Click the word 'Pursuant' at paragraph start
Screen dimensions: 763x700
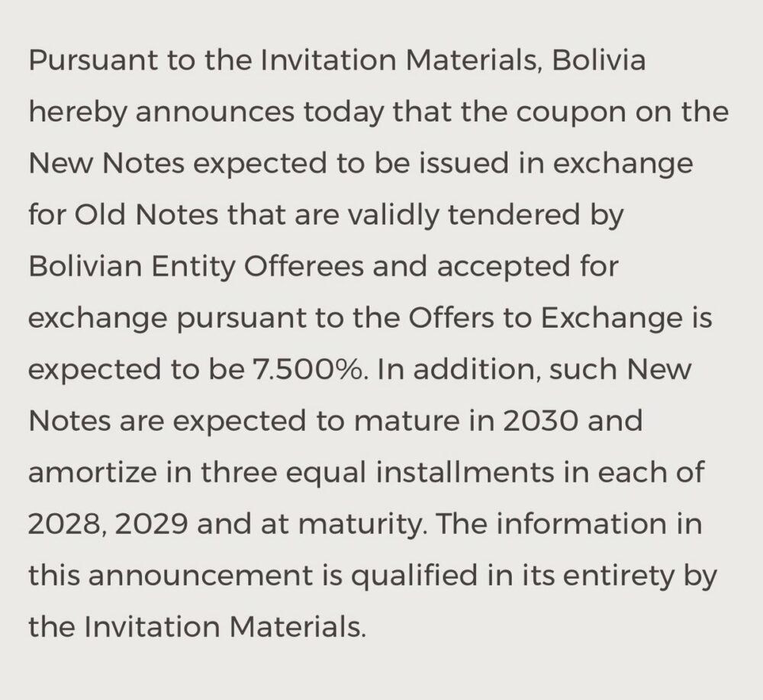point(93,61)
